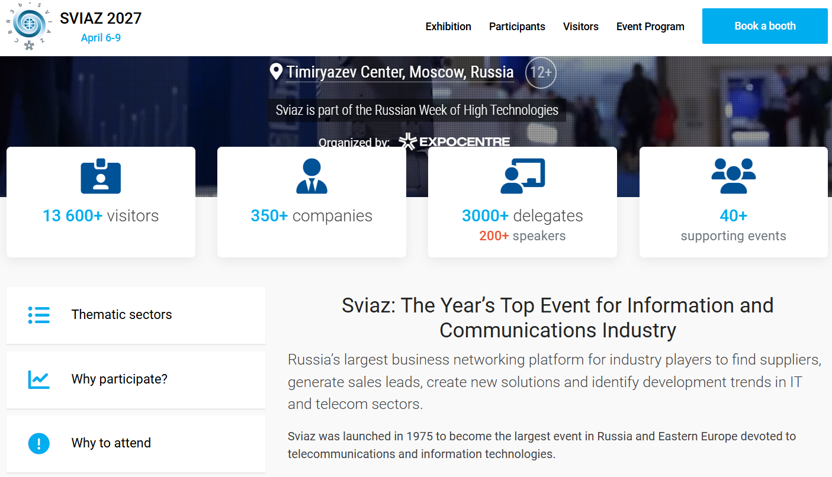Click the Why to attend exclamation icon
This screenshot has height=477, width=832.
[39, 443]
